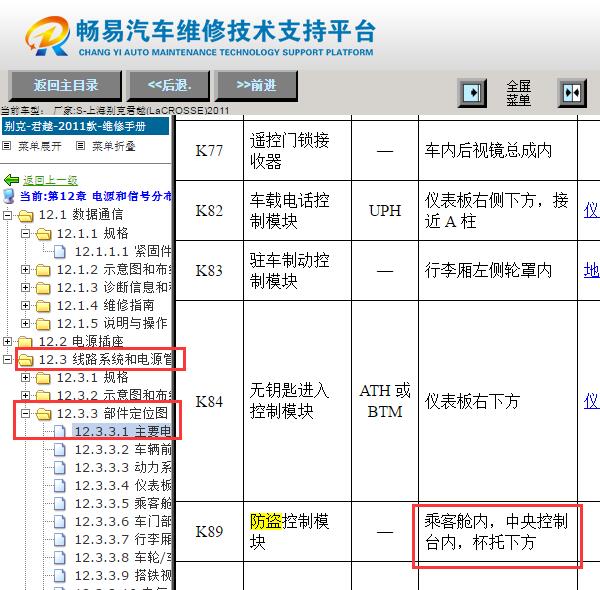Screen dimensions: 600x590
Task: Go forward with the >>前进 button
Action: pos(256,85)
